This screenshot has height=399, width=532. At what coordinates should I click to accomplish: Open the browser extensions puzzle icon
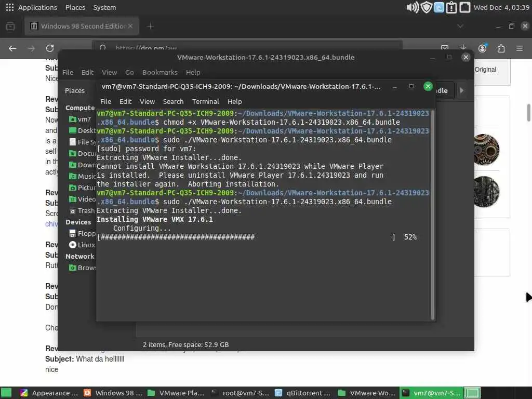[501, 48]
